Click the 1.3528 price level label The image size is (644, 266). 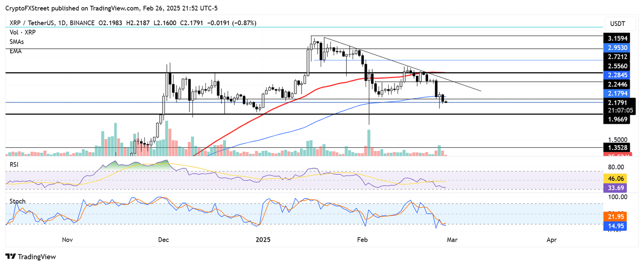click(x=617, y=147)
